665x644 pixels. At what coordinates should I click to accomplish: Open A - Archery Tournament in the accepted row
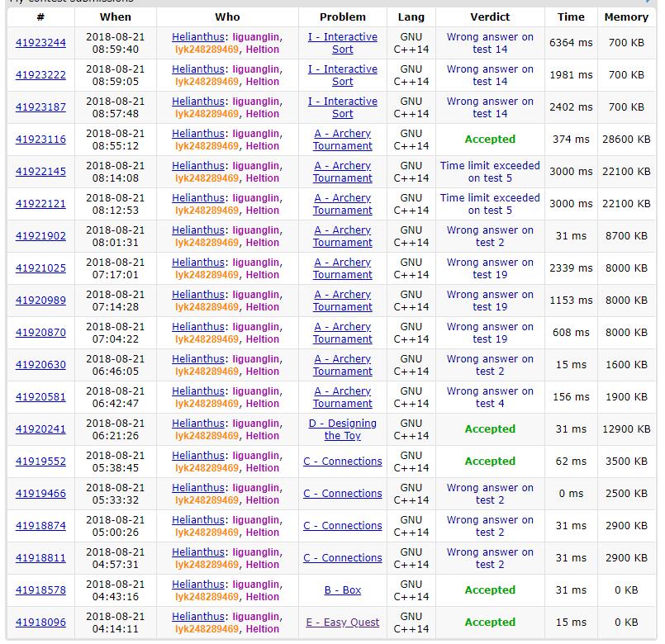(342, 140)
